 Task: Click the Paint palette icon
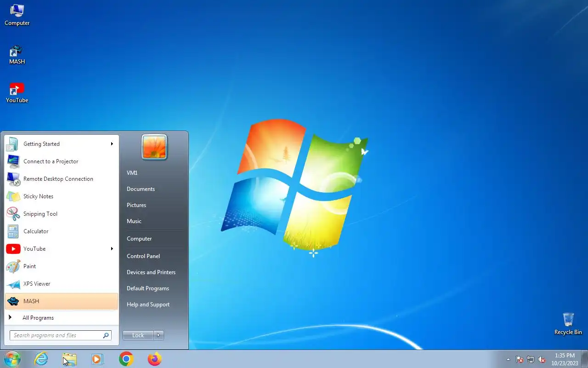tap(13, 266)
